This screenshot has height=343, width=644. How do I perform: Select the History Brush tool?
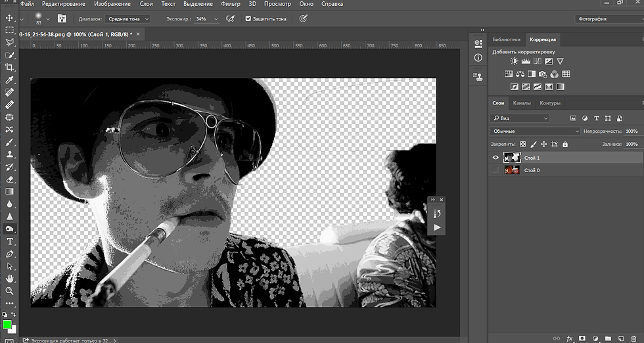[x=9, y=167]
